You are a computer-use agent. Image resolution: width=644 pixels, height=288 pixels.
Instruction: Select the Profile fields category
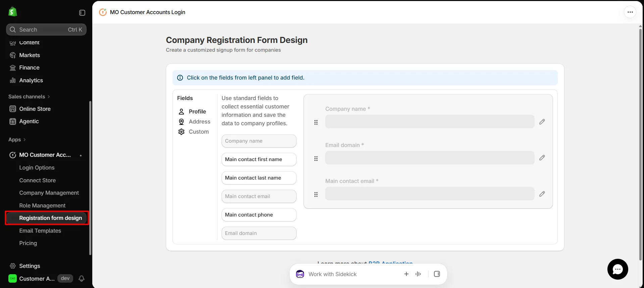(x=192, y=111)
